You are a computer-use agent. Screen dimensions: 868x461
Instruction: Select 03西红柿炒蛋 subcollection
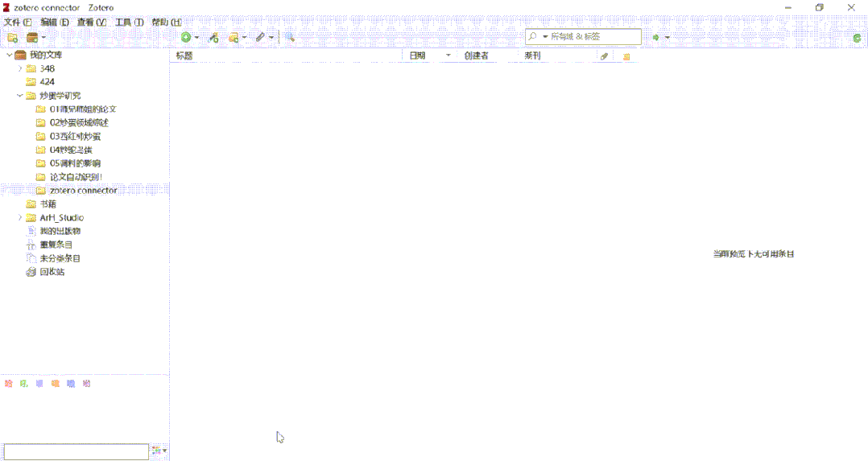pos(76,136)
